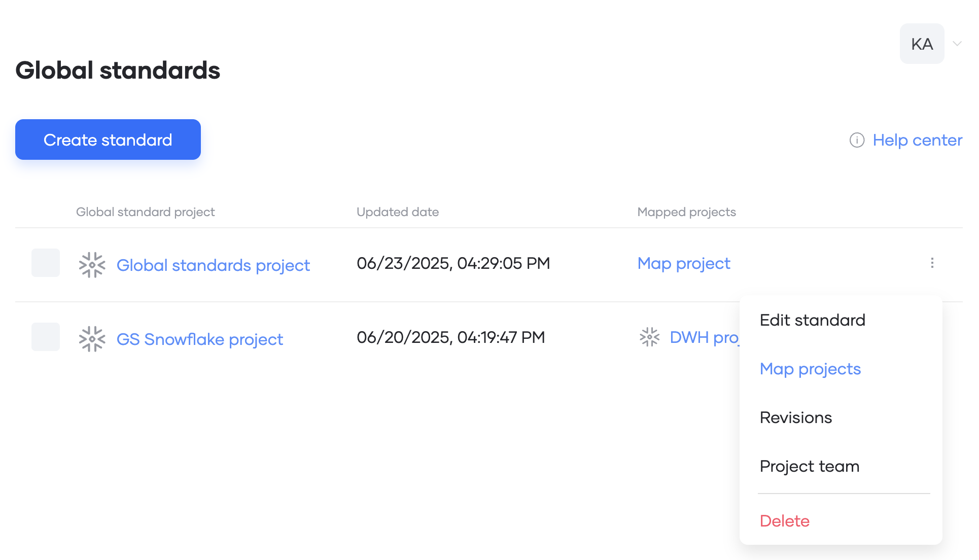The image size is (979, 560).
Task: Select Project team menu entry
Action: point(809,466)
